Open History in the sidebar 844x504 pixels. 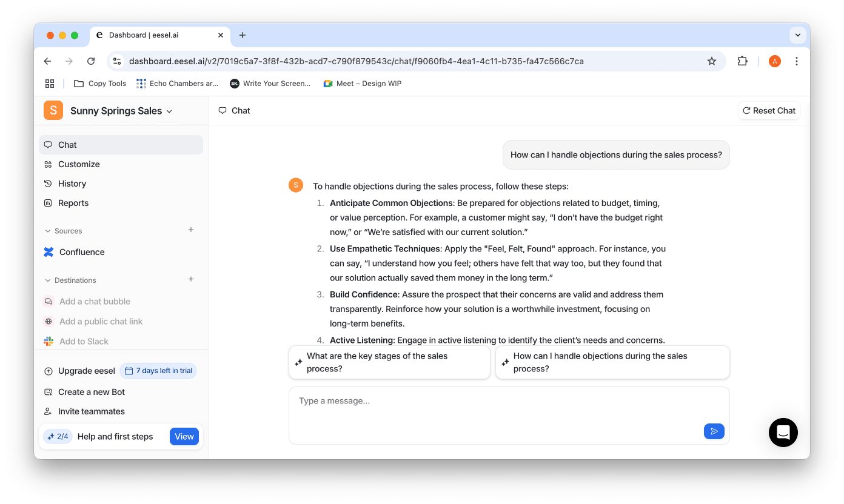[121, 184]
